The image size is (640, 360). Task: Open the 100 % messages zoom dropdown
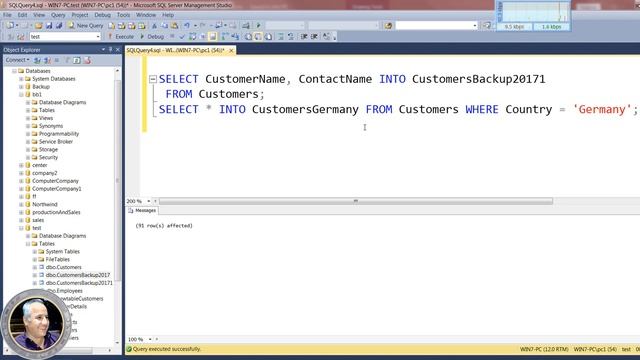click(150, 339)
